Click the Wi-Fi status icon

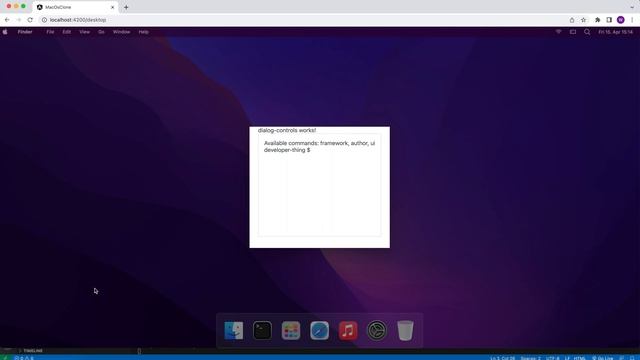click(x=558, y=31)
